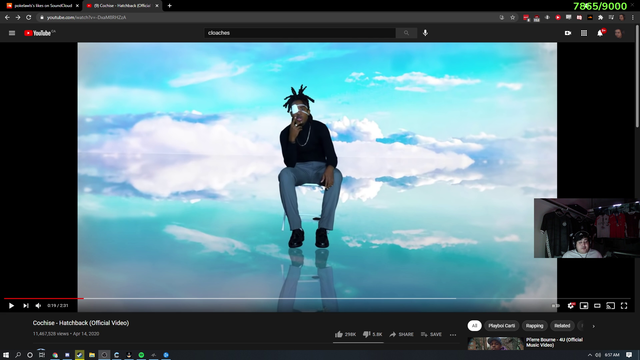This screenshot has width=640, height=360.
Task: Open more actions ellipsis under video
Action: click(453, 335)
